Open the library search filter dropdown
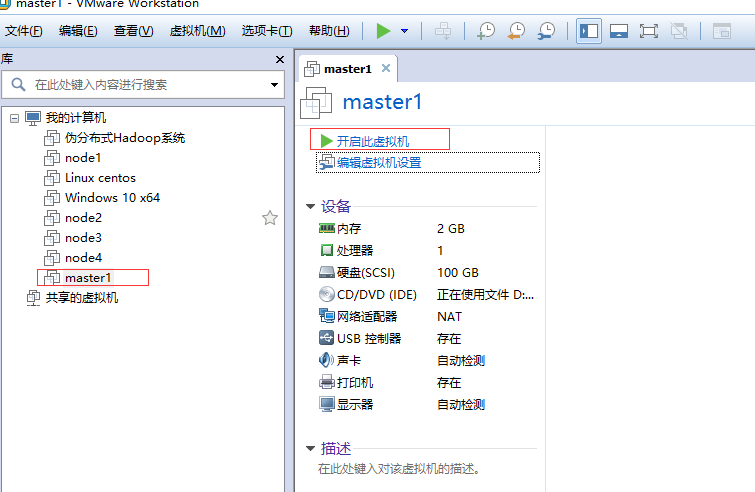This screenshot has height=492, width=755. (x=274, y=85)
